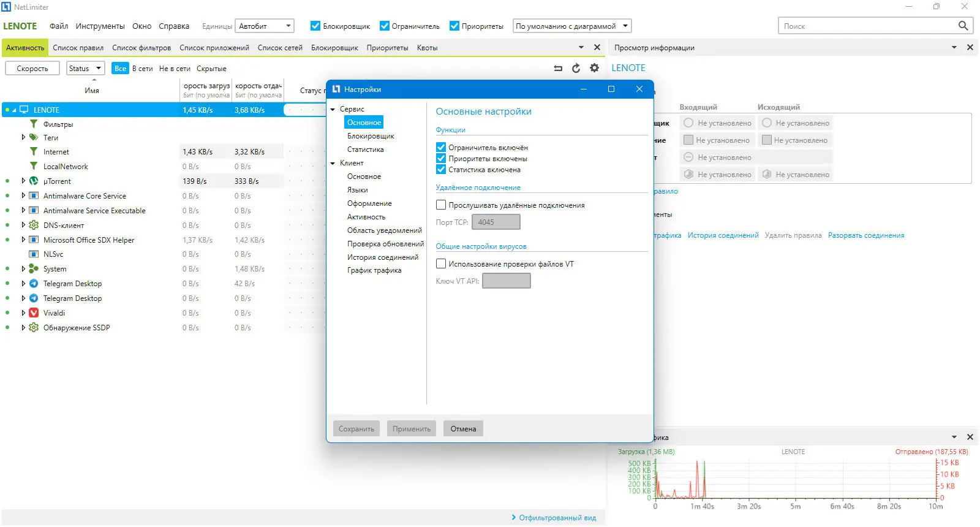Select Языки in the settings tree
980x527 pixels.
click(x=358, y=190)
